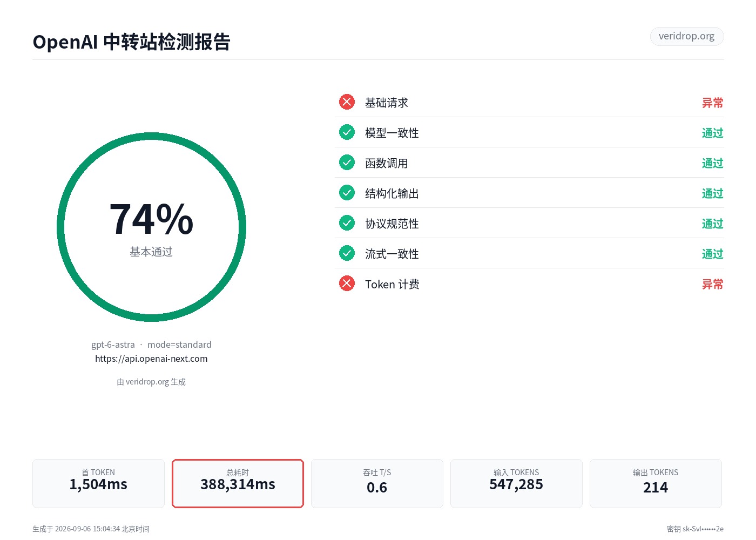
Task: Select the 首 TOKEN 1,504ms card
Action: point(98,483)
